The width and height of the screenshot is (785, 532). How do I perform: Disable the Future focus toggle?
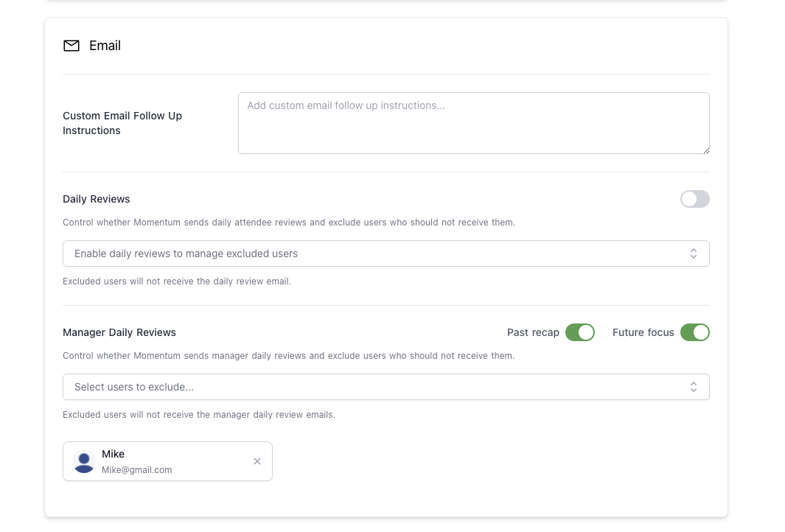(695, 332)
